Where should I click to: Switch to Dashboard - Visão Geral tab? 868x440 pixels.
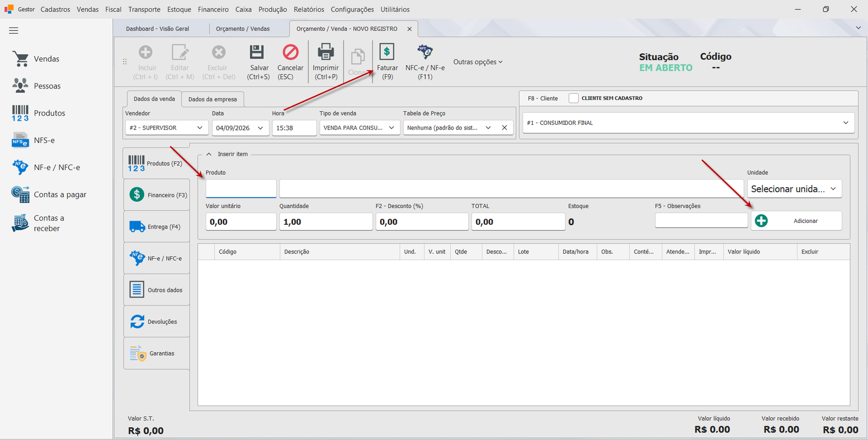coord(157,29)
